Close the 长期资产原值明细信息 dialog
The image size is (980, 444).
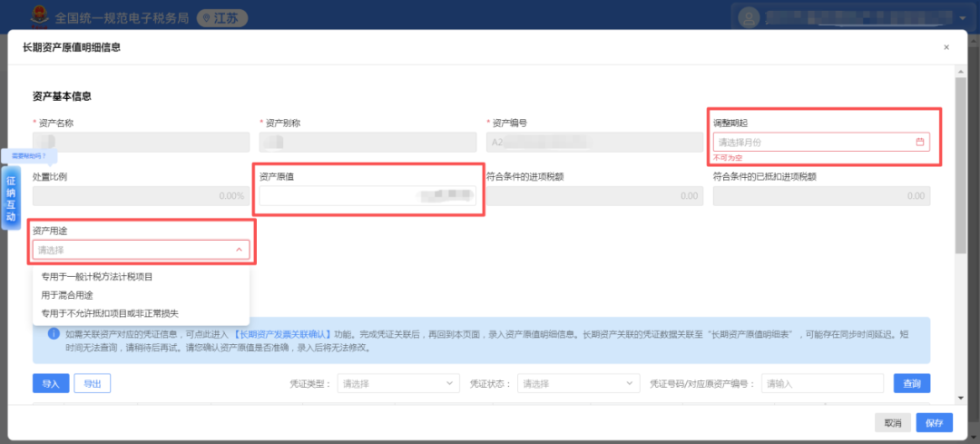pyautogui.click(x=946, y=47)
